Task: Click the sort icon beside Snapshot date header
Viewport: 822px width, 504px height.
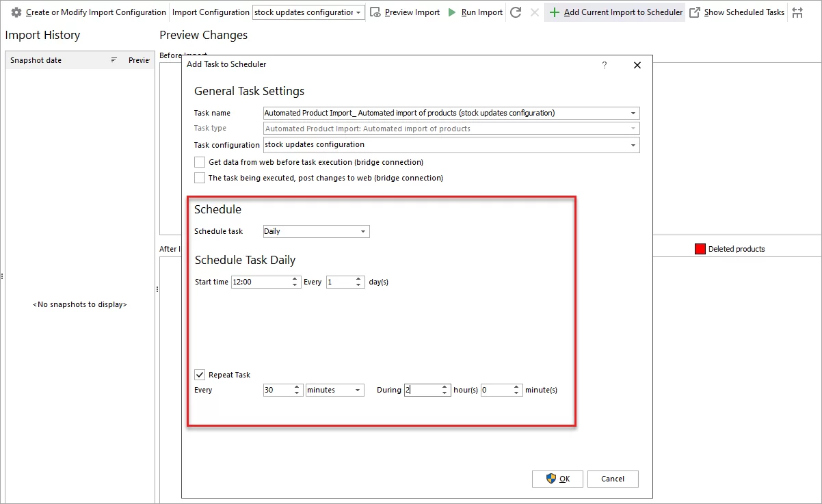Action: (114, 60)
